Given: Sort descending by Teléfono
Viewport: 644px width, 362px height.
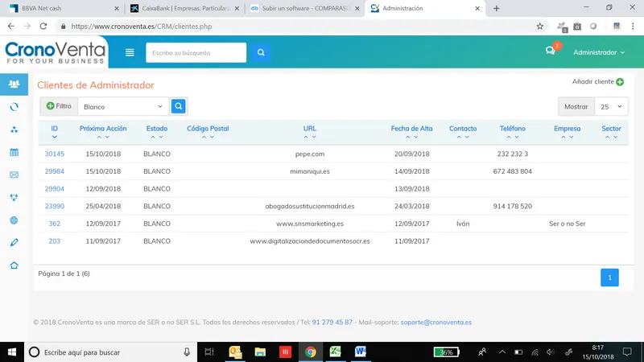Looking at the screenshot, I should click(x=517, y=137).
